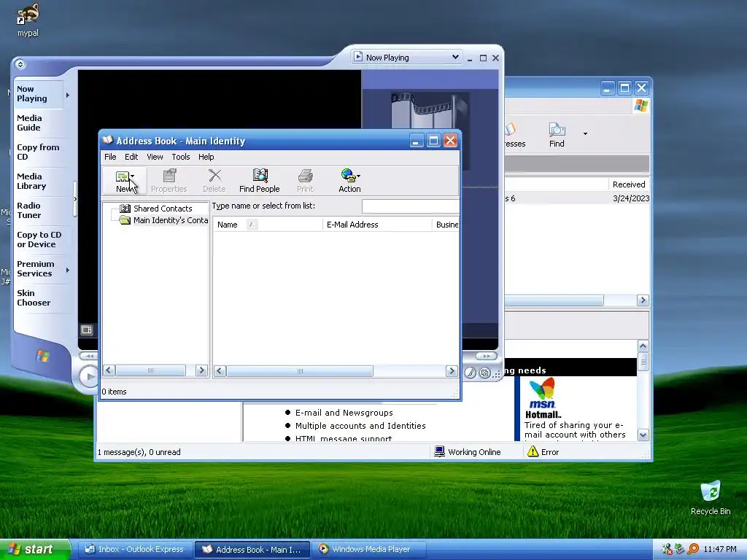Sort by Received column in Outlook

point(629,184)
